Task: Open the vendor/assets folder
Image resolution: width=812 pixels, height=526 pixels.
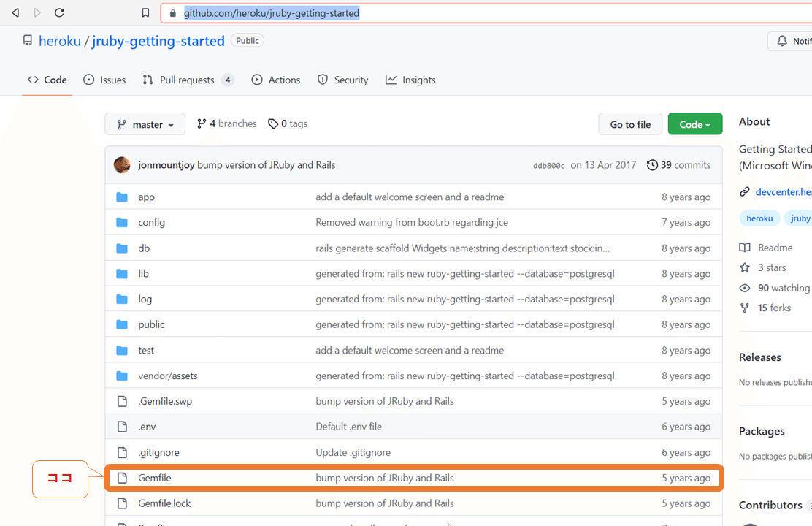Action: 168,376
